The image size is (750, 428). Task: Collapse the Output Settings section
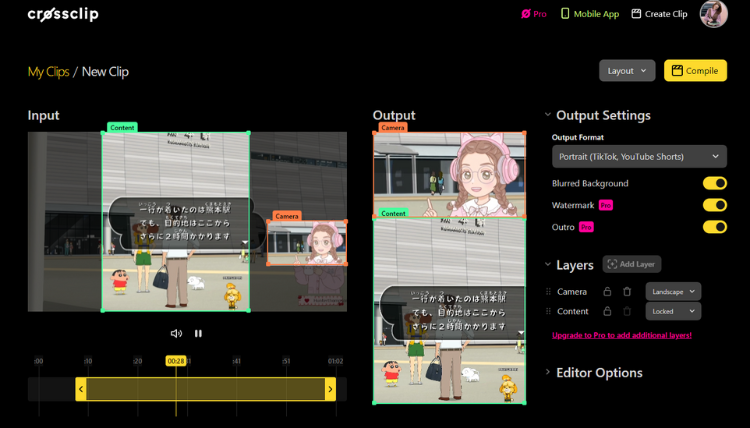(x=548, y=115)
